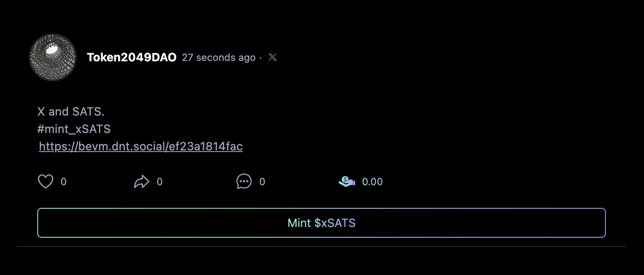Click blank space right of the X logo
This screenshot has width=644, height=275.
[414, 57]
